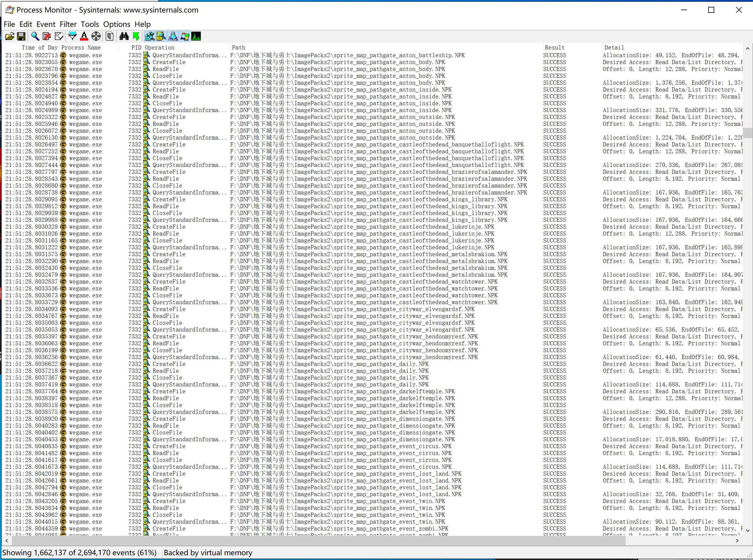Click the horizontal scrollbar right arrow
The width and height of the screenshot is (753, 560).
(737, 541)
